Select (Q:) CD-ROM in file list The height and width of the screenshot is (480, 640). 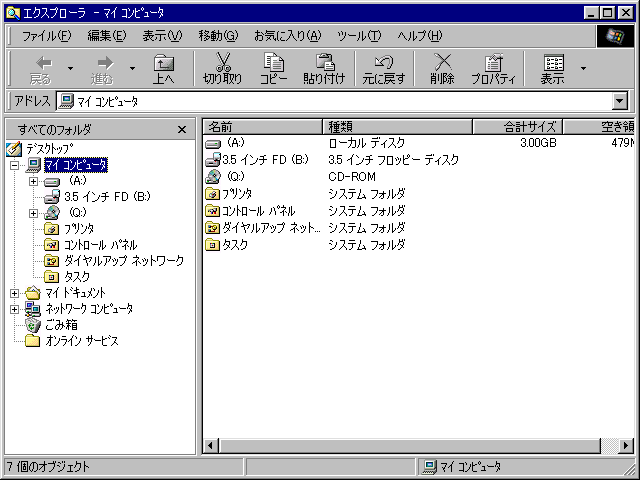[225, 177]
